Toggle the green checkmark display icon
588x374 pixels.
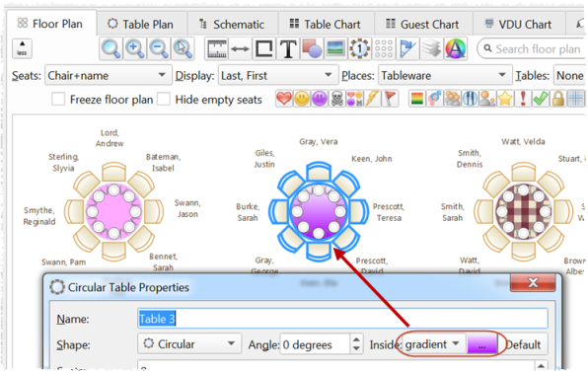(541, 99)
